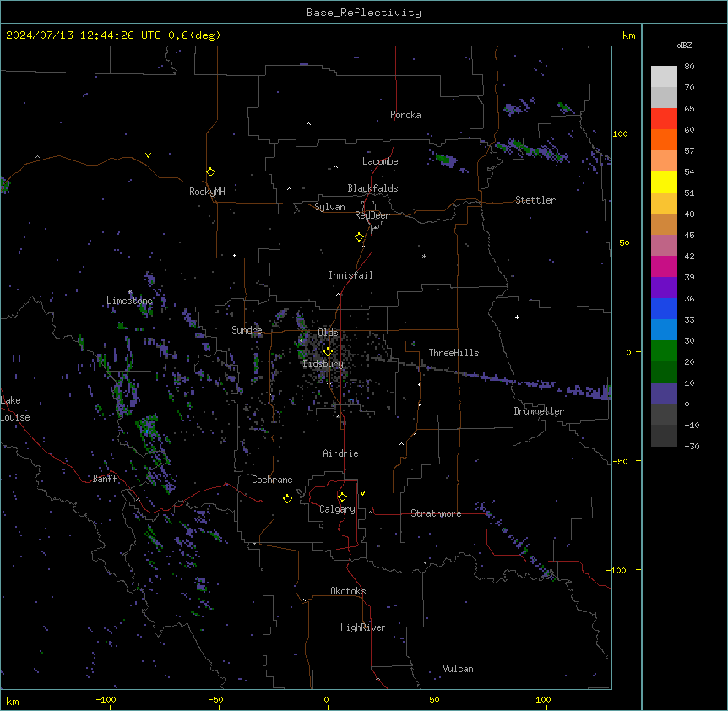Click the Calgary city label
The height and width of the screenshot is (711, 728).
[337, 509]
